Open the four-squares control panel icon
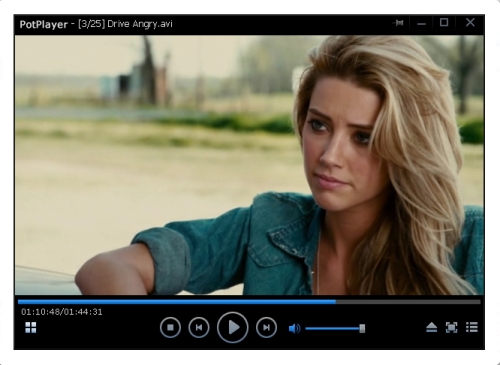Image resolution: width=500 pixels, height=365 pixels. point(31,327)
